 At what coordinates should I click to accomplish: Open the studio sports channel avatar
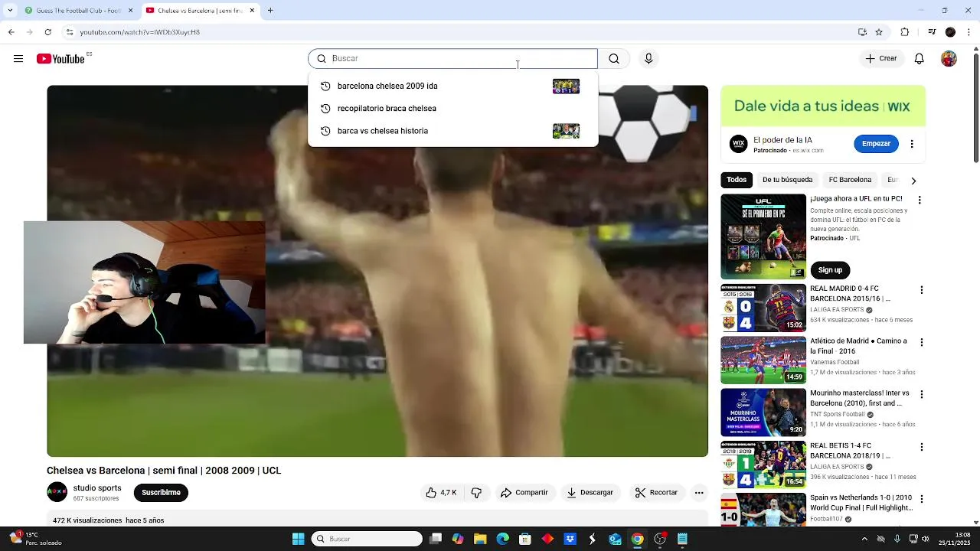pos(57,492)
